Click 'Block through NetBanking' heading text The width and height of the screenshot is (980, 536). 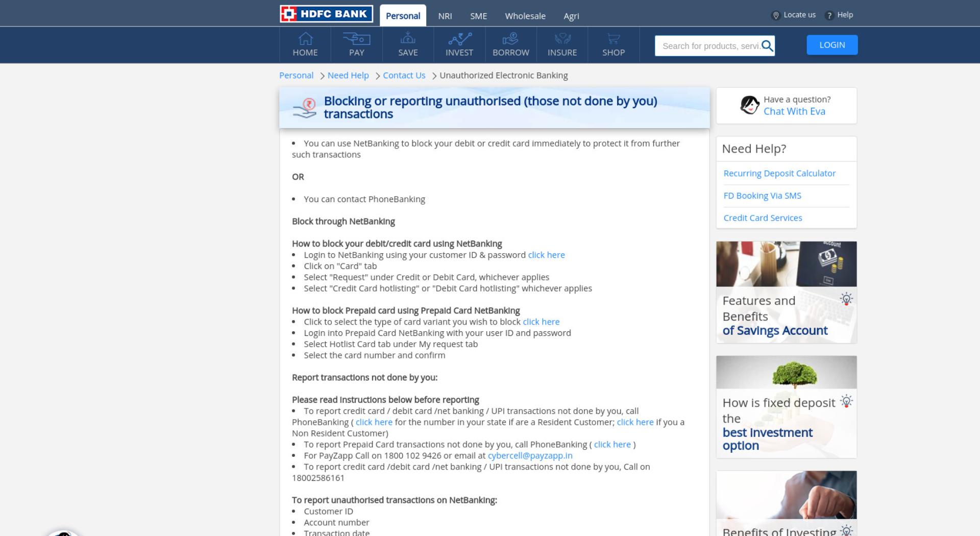tap(344, 222)
